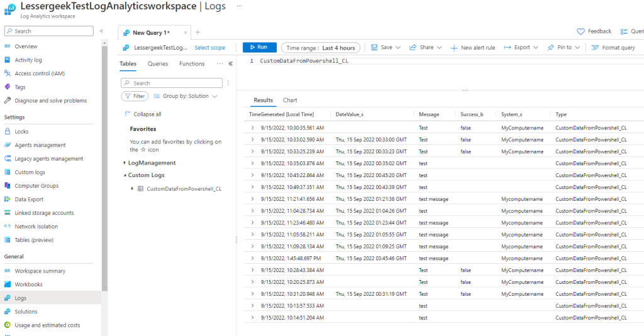Click the Feedback heart icon
Viewport: 644px width, 336px height.
pos(581,31)
